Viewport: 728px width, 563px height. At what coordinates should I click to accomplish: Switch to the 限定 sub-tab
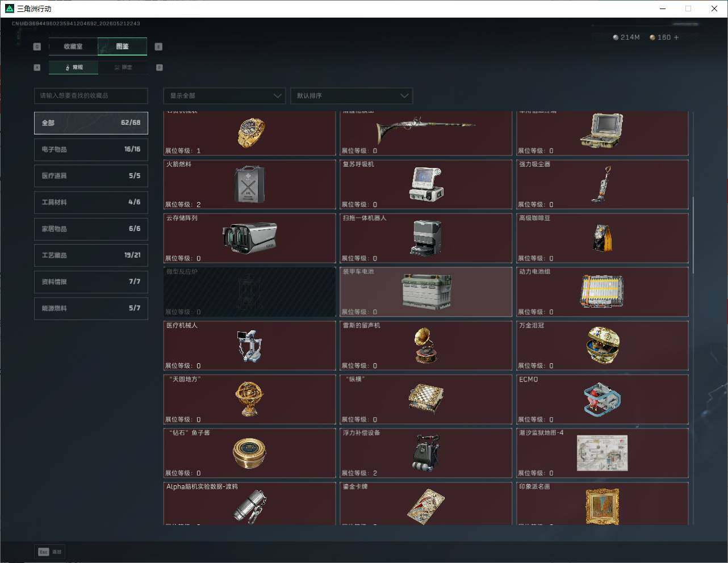123,68
